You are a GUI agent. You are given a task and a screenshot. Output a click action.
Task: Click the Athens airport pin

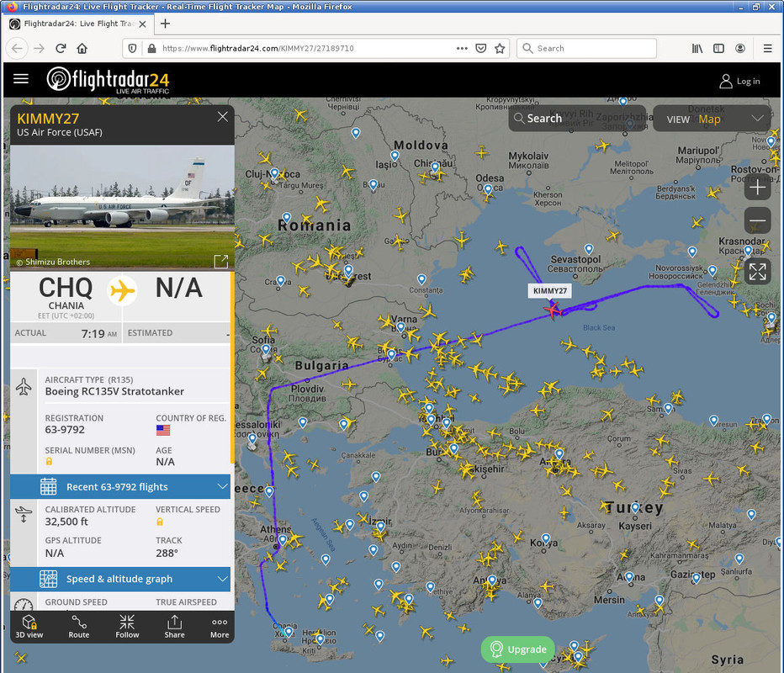click(x=283, y=539)
